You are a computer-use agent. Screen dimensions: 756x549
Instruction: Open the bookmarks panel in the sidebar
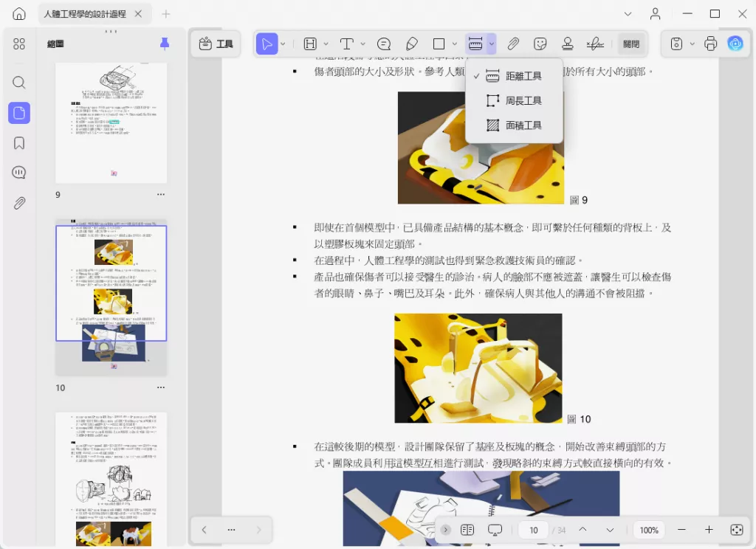pyautogui.click(x=19, y=143)
